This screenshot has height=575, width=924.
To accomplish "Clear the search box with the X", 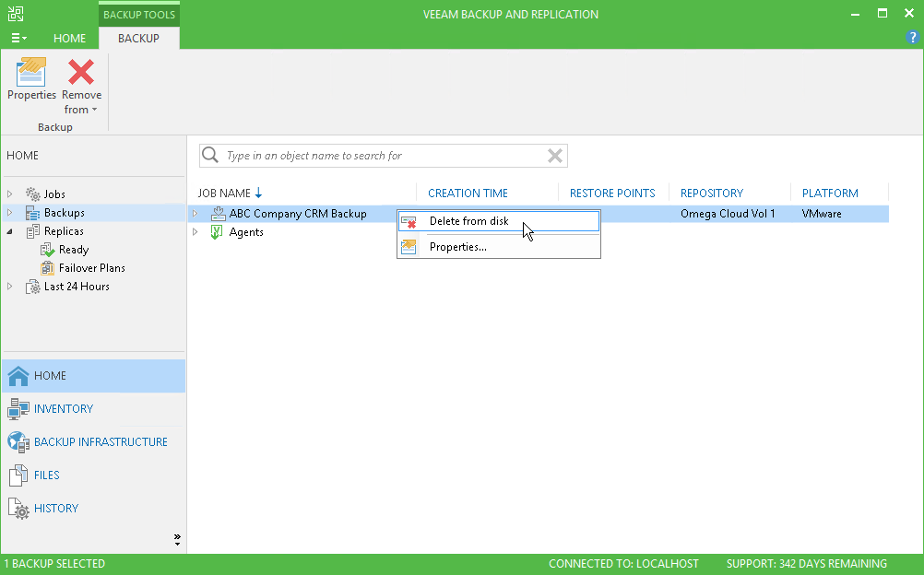I will click(x=554, y=156).
